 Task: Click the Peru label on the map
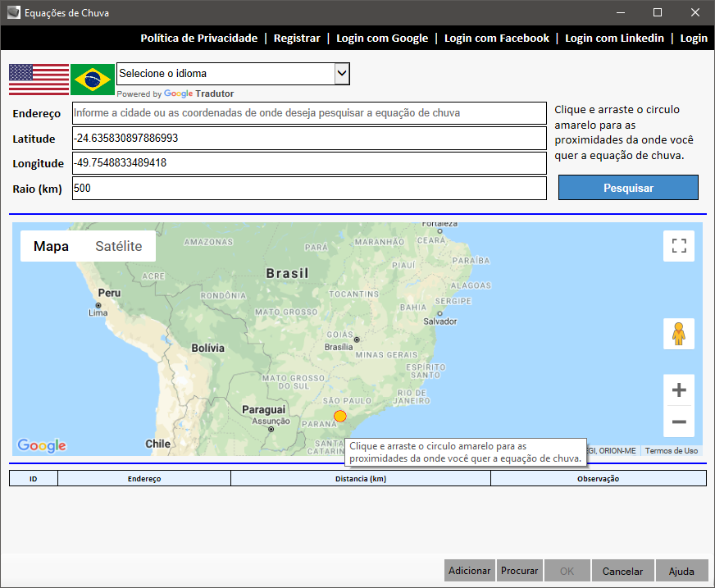109,293
